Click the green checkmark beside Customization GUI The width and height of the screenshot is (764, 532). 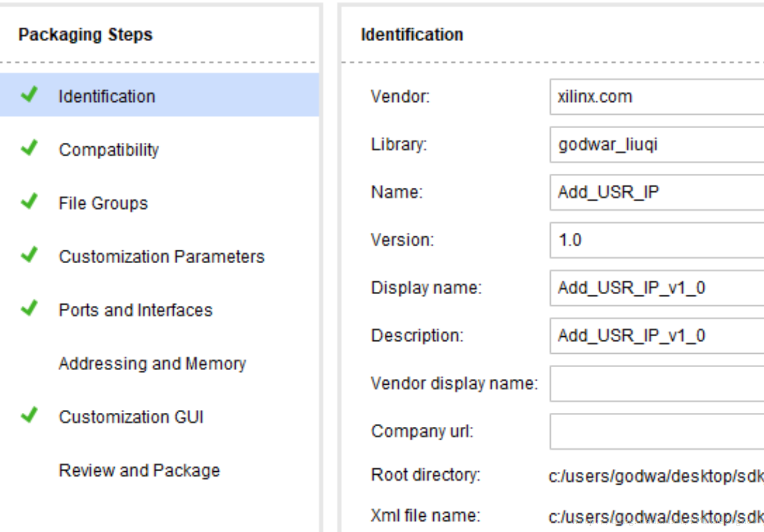click(x=29, y=415)
